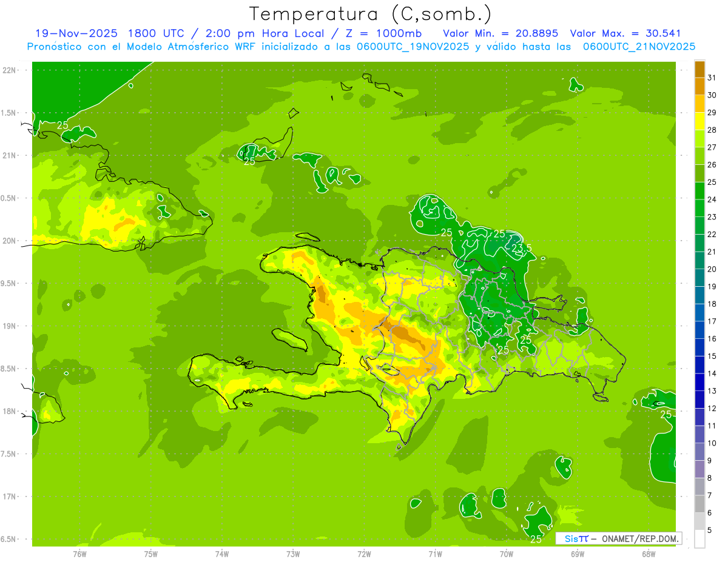Click the "68W" longitude axis label
This screenshot has height=562, width=728.
[648, 554]
